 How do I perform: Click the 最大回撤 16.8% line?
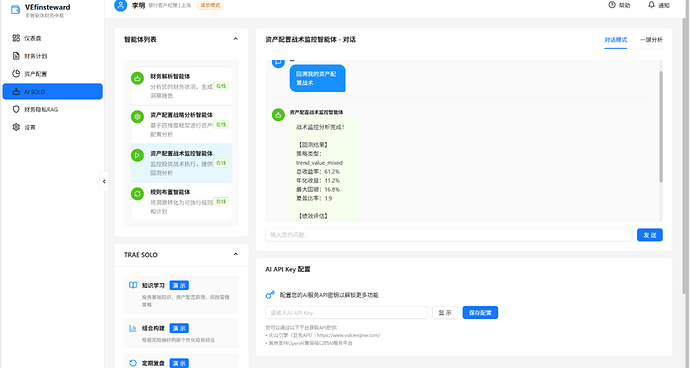318,189
